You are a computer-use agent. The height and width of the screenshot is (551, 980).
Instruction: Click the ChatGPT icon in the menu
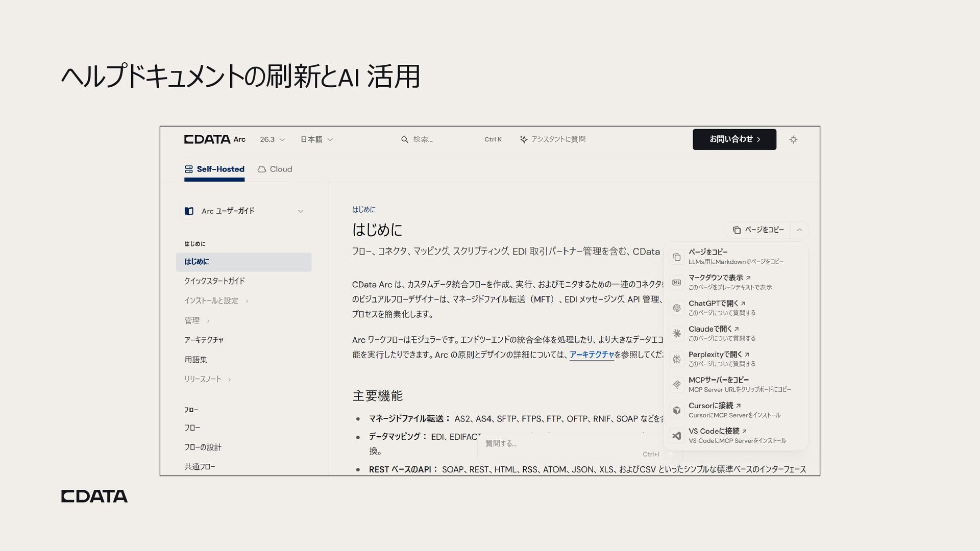(x=676, y=308)
